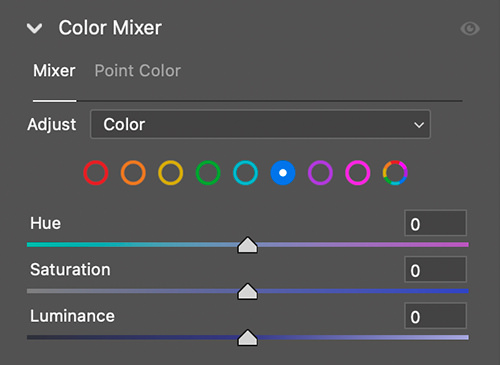
Task: Click the Hue slider handle
Action: click(x=247, y=245)
